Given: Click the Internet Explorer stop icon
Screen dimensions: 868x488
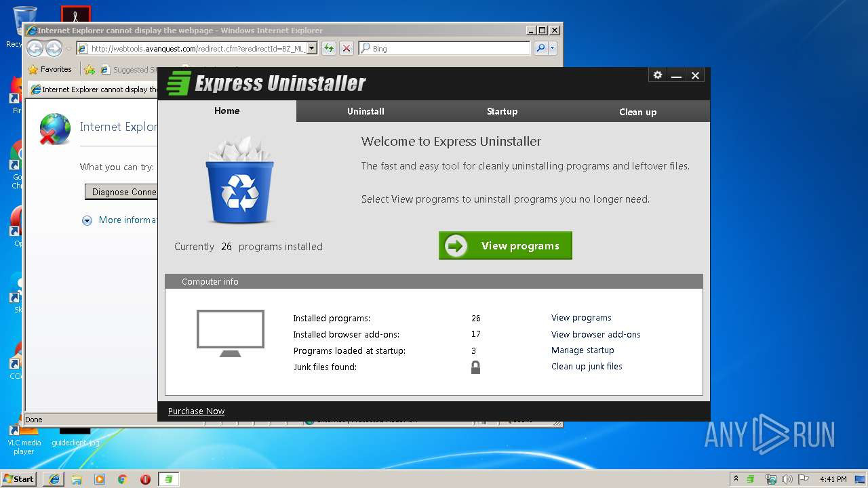Looking at the screenshot, I should click(346, 48).
